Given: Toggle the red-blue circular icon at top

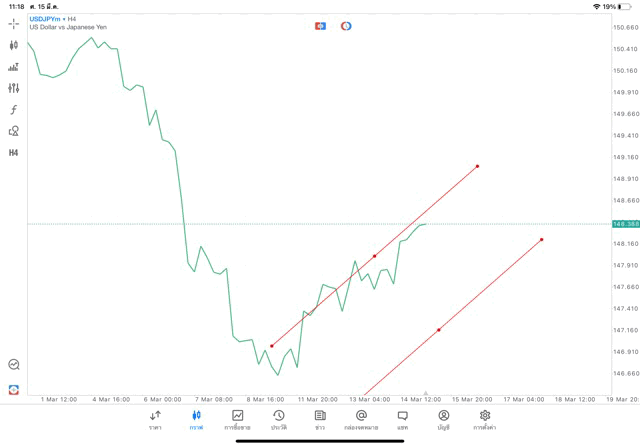Looking at the screenshot, I should pos(346,26).
